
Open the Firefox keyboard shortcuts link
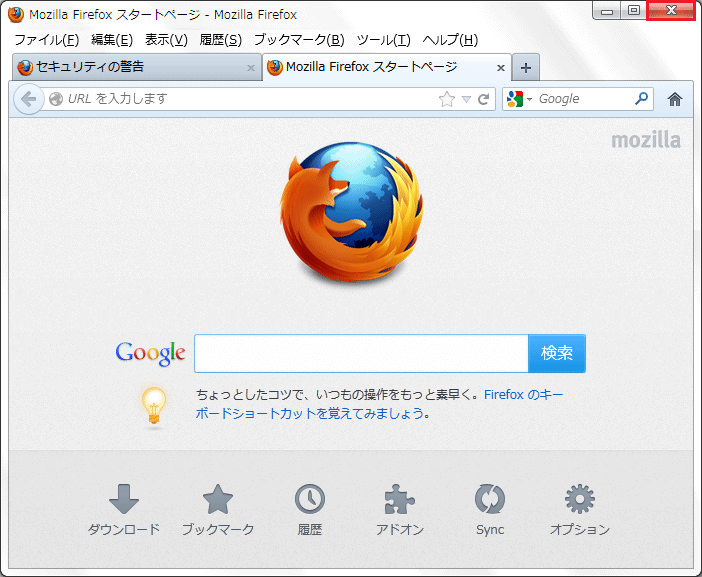click(379, 404)
